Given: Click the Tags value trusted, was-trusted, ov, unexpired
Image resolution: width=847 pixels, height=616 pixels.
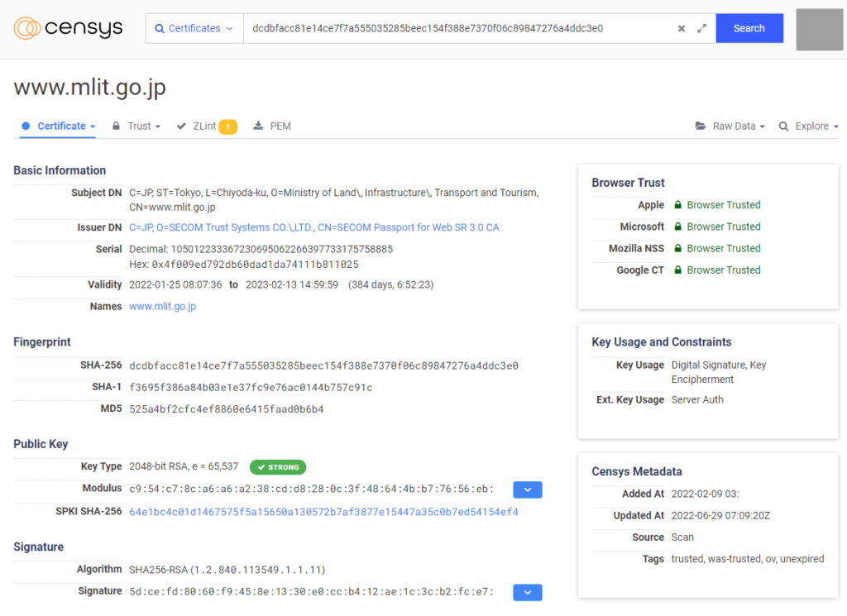Looking at the screenshot, I should coord(748,559).
